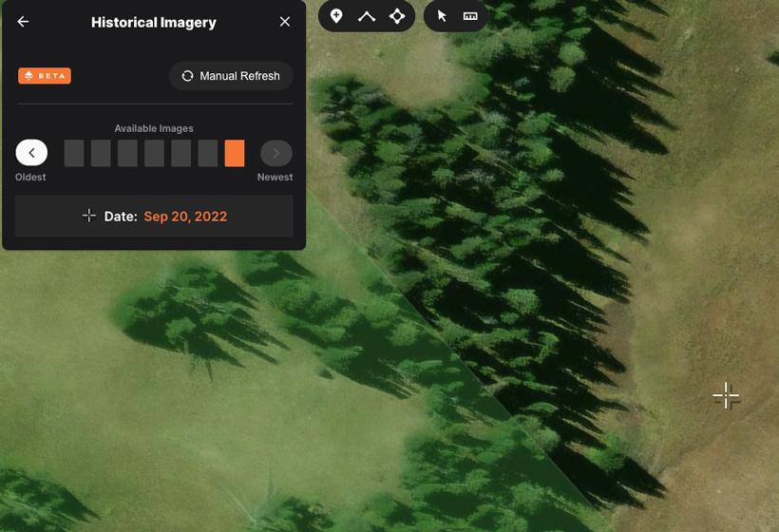
Task: Select the sixth available image block
Action: point(207,153)
